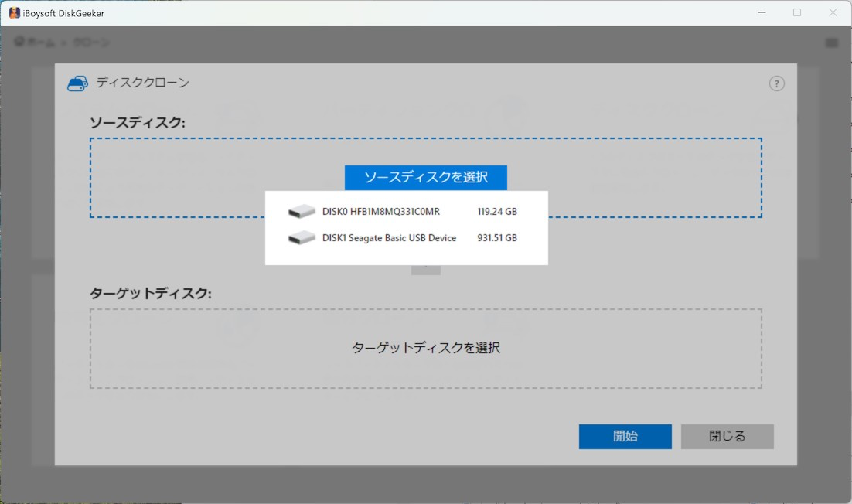Start cloning with the 開始 button

click(x=625, y=436)
